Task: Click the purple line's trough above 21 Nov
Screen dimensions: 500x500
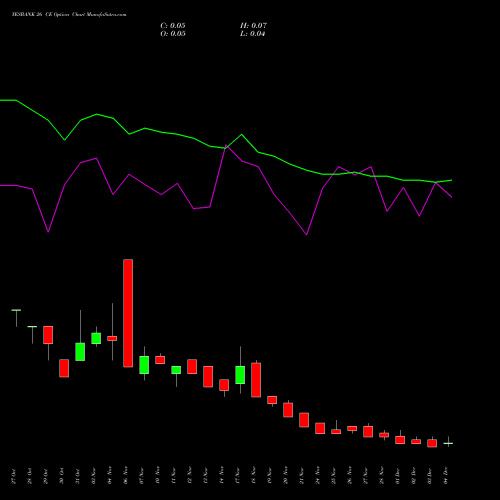Action: (x=306, y=234)
